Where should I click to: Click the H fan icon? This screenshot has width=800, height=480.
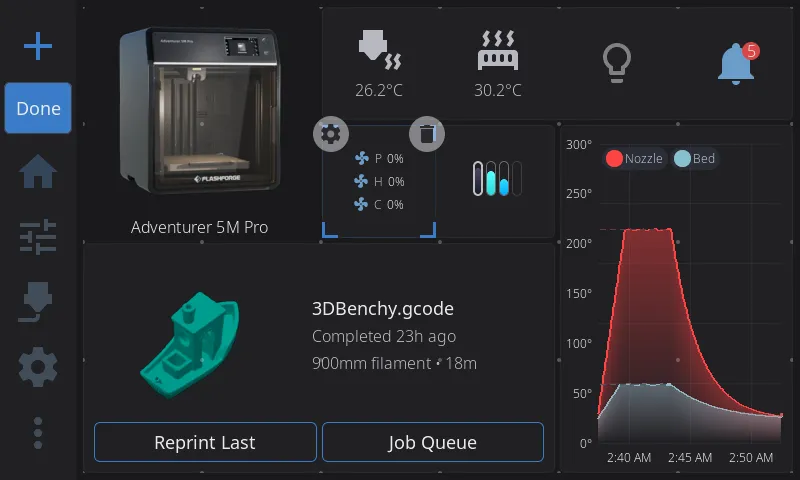click(361, 181)
